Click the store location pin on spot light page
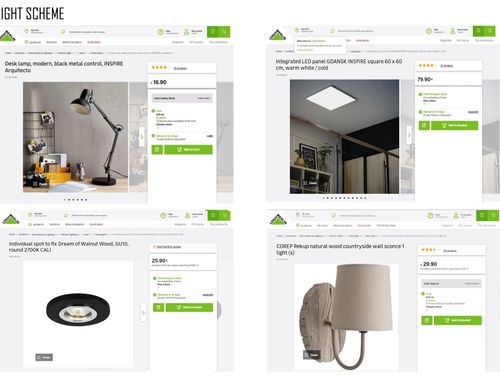Image resolution: width=500 pixels, height=383 pixels. pos(30,215)
